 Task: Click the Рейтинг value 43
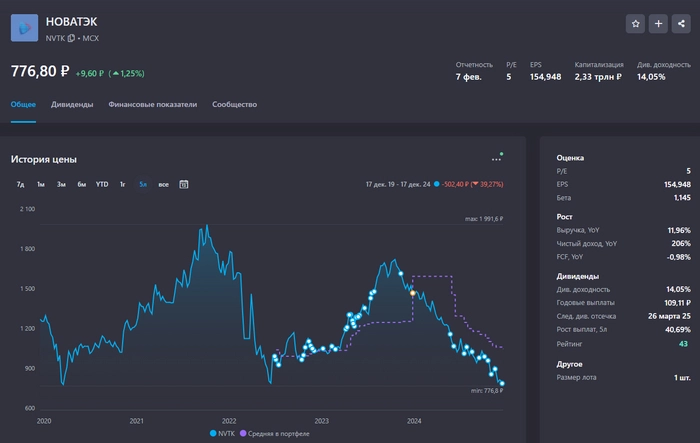(x=684, y=344)
